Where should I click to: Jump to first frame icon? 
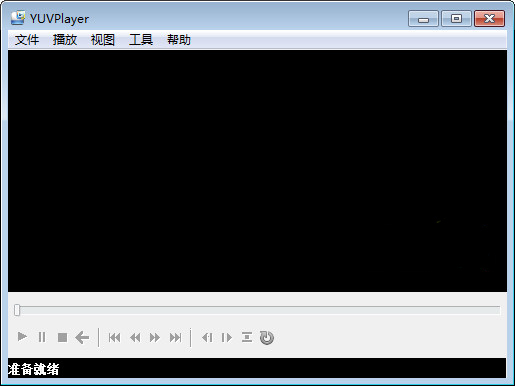pyautogui.click(x=114, y=338)
